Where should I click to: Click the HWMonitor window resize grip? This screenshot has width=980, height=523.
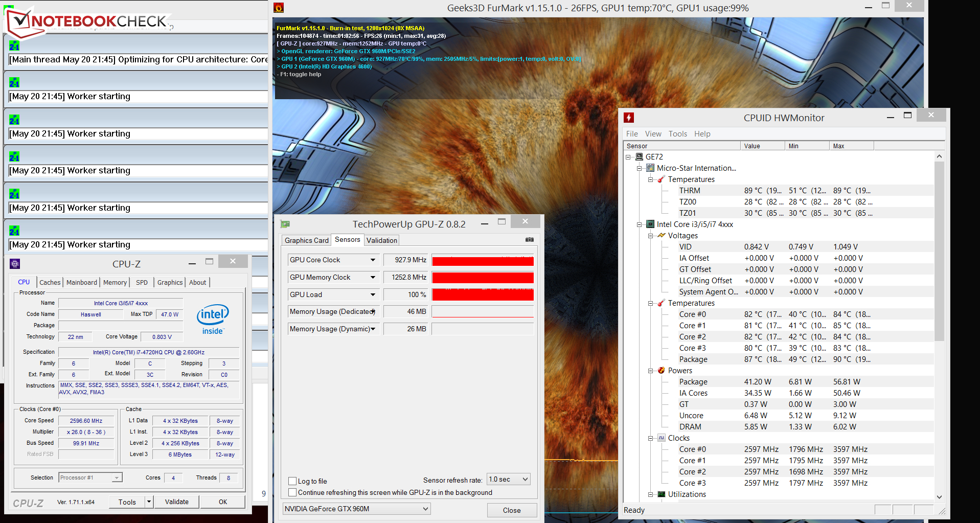coord(942,511)
